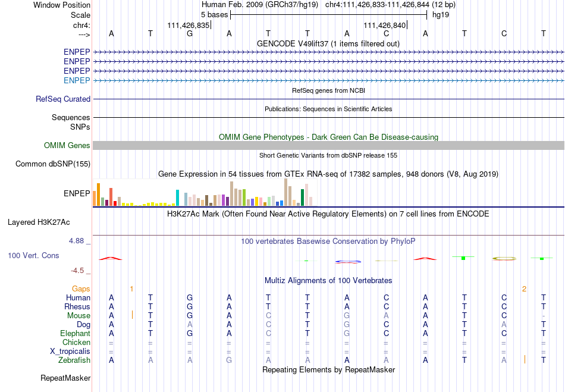This screenshot has width=565, height=392.
Task: Open the GENCODE V49lift37 track title
Action: [x=328, y=43]
